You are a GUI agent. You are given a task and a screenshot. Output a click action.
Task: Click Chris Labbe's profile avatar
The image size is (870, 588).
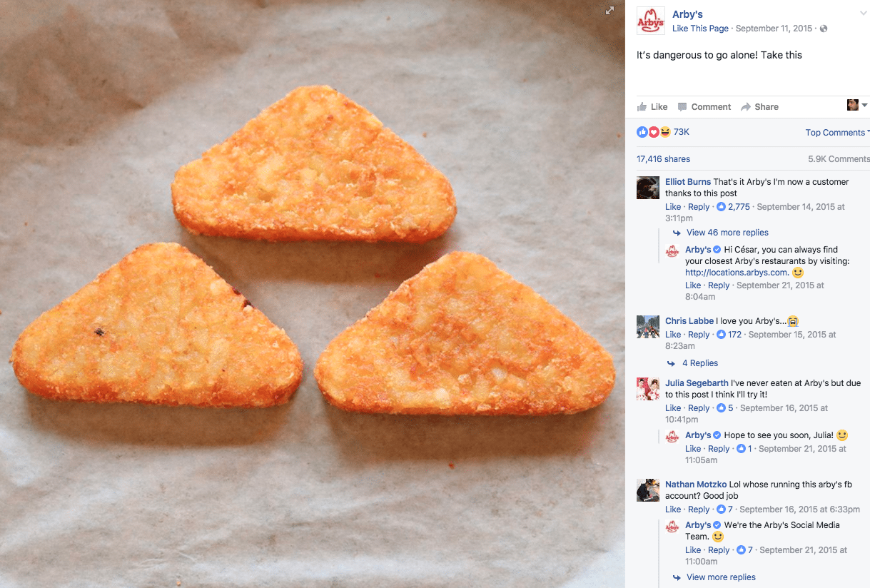[x=648, y=327]
